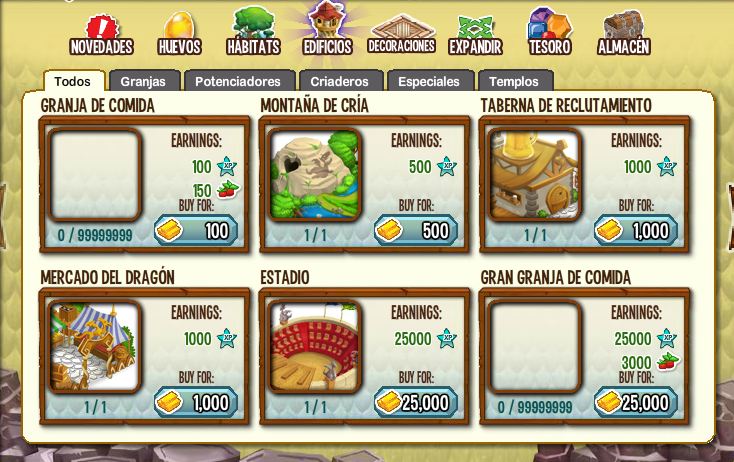Screen dimensions: 734x462
Task: Click the Montaña de Cría thumbnail
Action: pyautogui.click(x=315, y=175)
